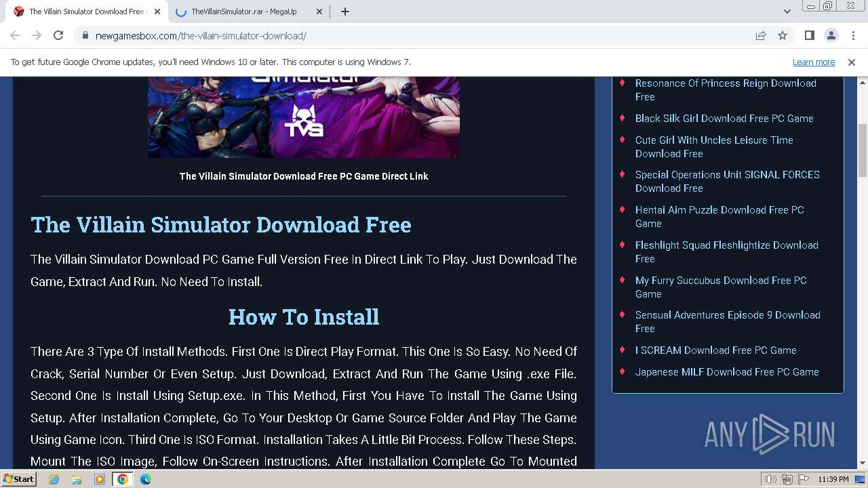Open the side panel icon

click(810, 36)
